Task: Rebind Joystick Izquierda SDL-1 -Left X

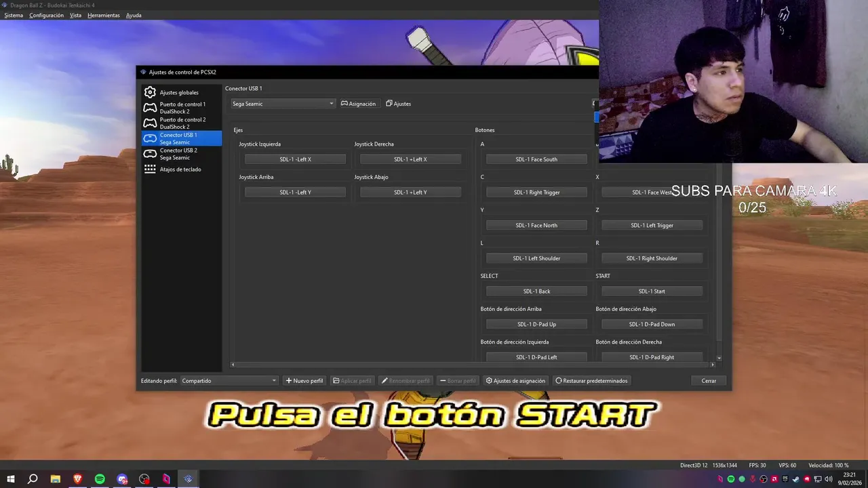Action: (295, 159)
